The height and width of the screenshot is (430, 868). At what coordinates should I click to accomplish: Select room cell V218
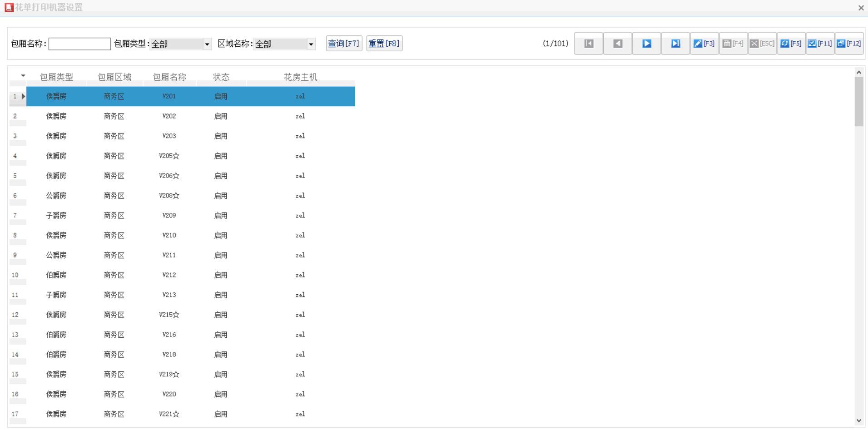(169, 355)
